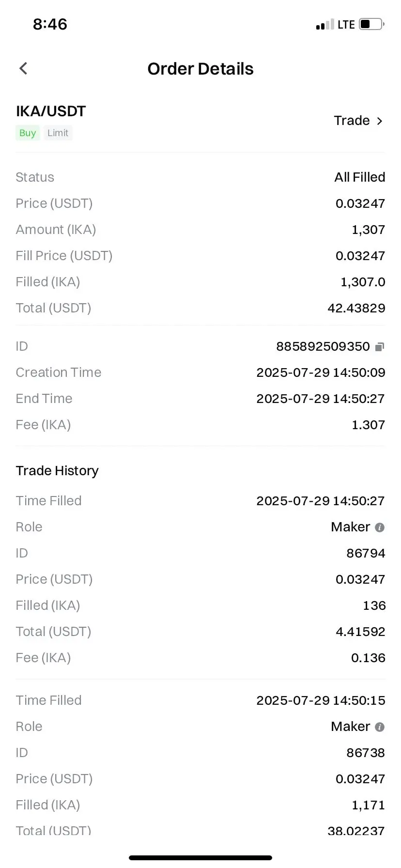Screen dimensions: 401x868
Task: Show Maker role info for trade 86794
Action: click(380, 527)
